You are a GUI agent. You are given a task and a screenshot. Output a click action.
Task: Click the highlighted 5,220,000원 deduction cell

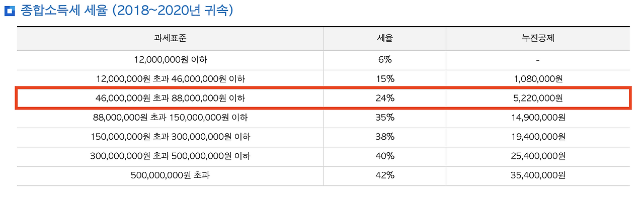coord(538,98)
